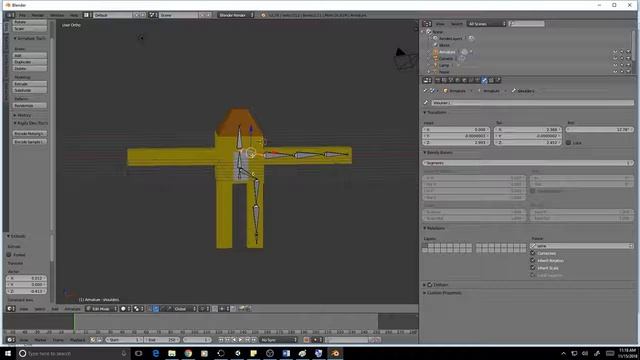Toggle Camera visibility eye in outliner
This screenshot has width=640, height=360.
click(615, 59)
